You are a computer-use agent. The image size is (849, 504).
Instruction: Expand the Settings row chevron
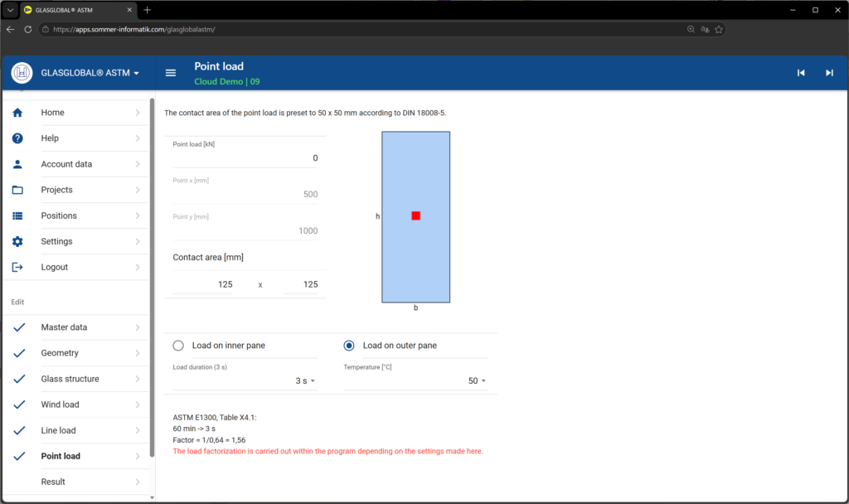click(x=138, y=241)
